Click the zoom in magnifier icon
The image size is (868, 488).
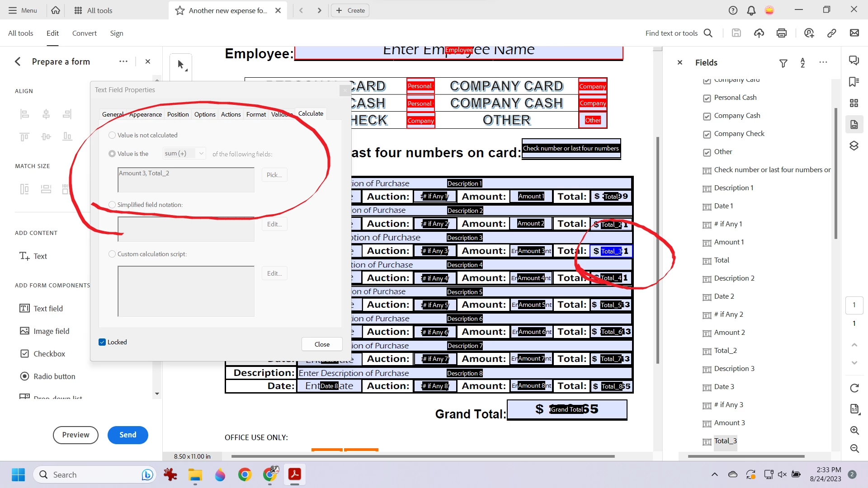(854, 430)
